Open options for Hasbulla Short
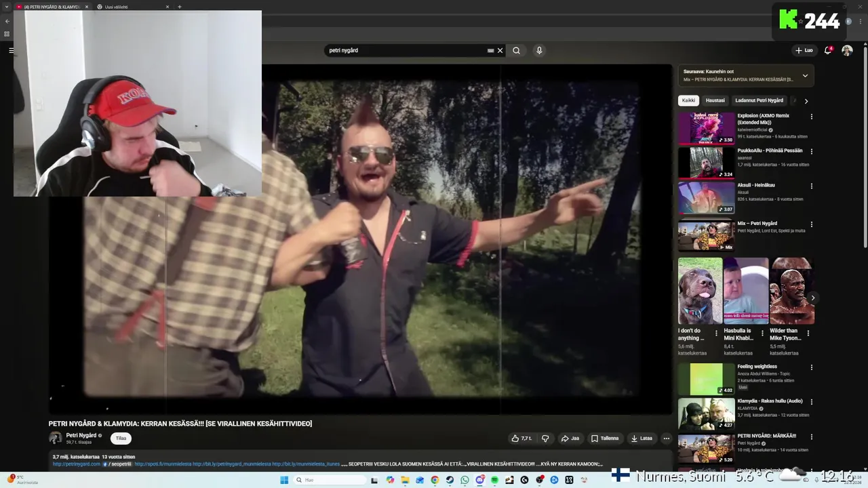Viewport: 868px width, 488px height. [x=762, y=333]
